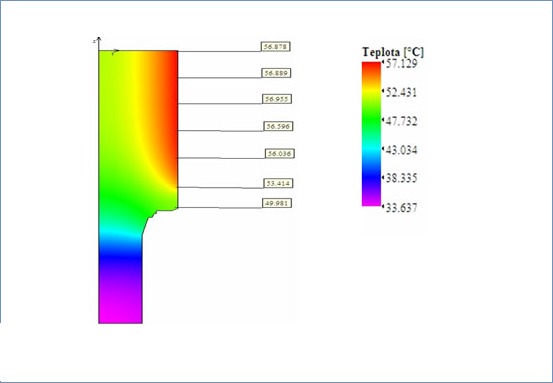Click the Teplota [°C] legend title
The height and width of the screenshot is (383, 553).
pos(393,52)
